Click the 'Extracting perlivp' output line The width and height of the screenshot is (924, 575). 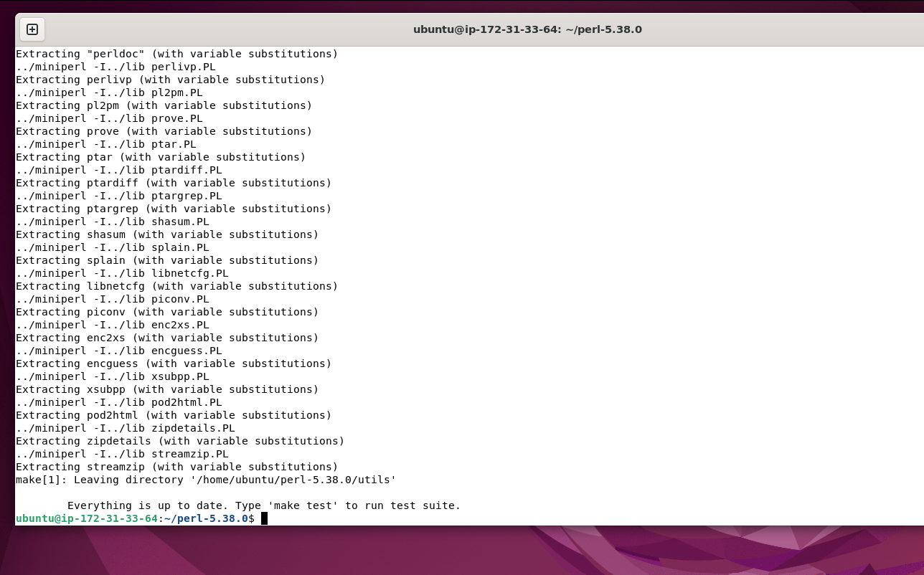pos(170,80)
